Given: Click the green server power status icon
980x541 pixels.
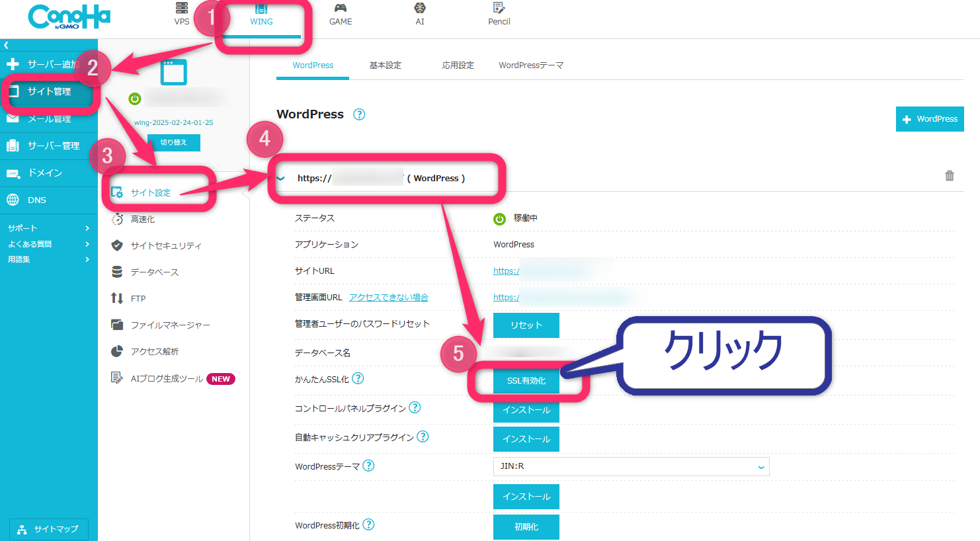Looking at the screenshot, I should (135, 99).
